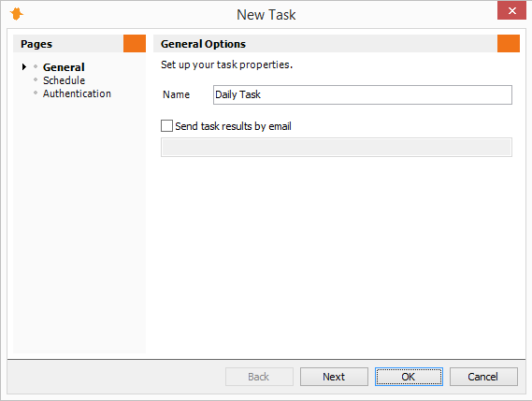Select the General page
Image resolution: width=532 pixels, height=401 pixels.
click(x=64, y=67)
